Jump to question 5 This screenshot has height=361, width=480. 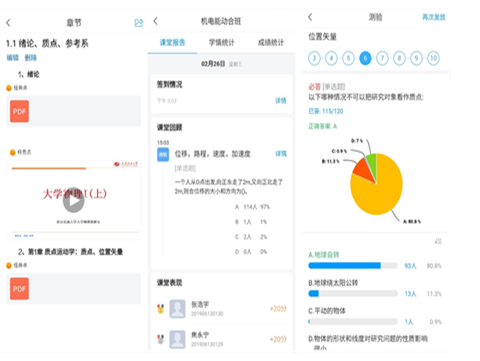[x=348, y=58]
